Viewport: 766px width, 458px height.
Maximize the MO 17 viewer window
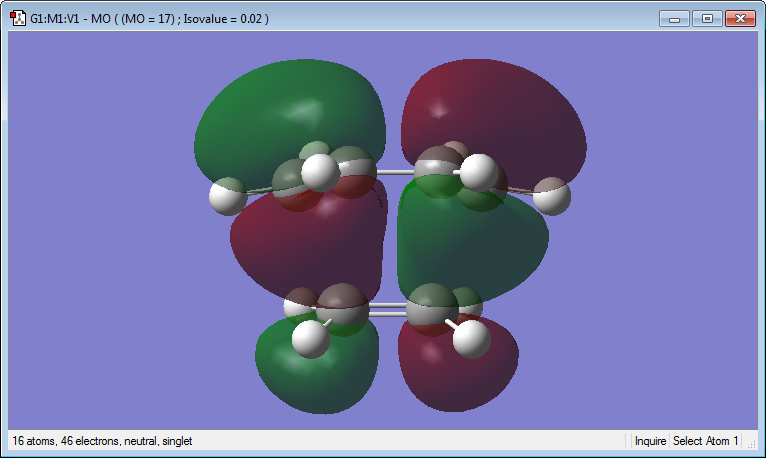pyautogui.click(x=707, y=19)
